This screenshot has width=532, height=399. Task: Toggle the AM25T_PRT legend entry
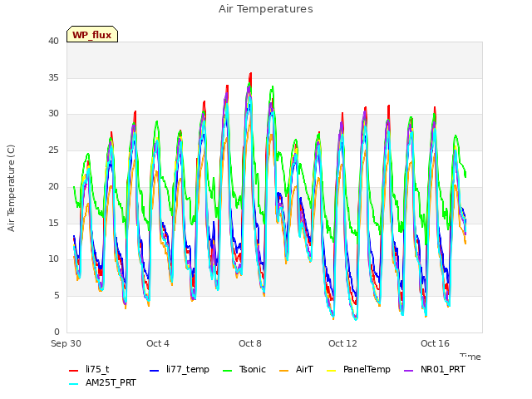(102, 382)
